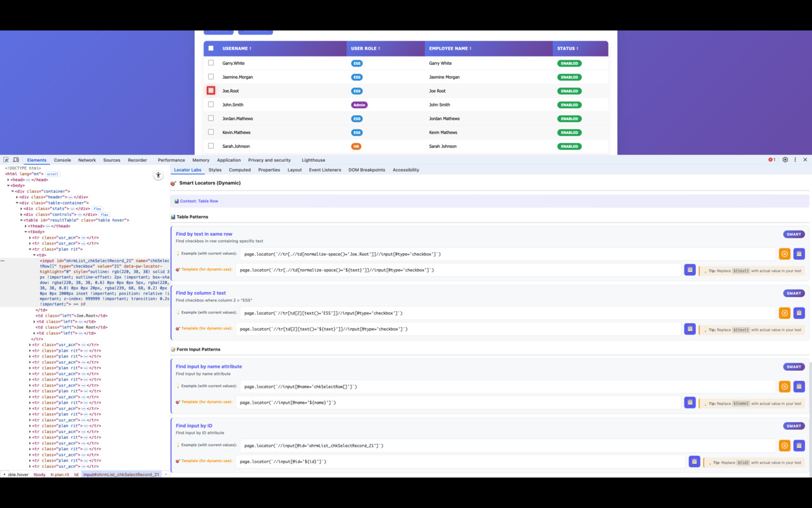812x508 pixels.
Task: Expand the head element in the DOM tree
Action: (x=10, y=179)
